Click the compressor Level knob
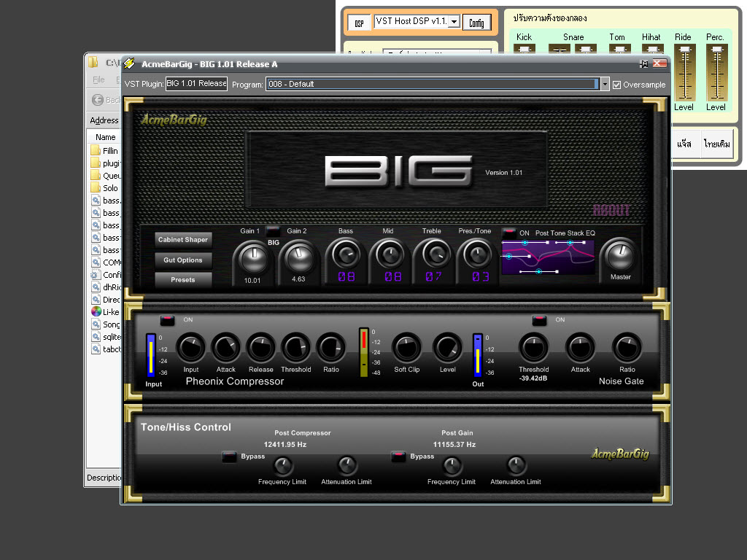Image resolution: width=747 pixels, height=560 pixels. click(x=447, y=348)
